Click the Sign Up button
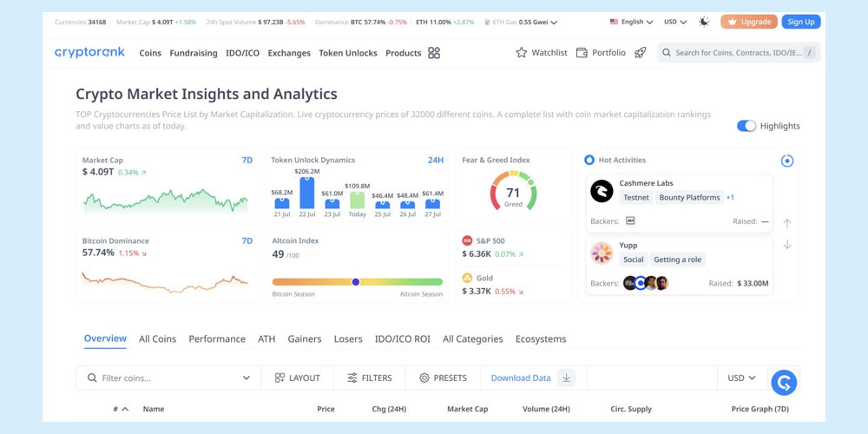This screenshot has height=434, width=868. 800,22
